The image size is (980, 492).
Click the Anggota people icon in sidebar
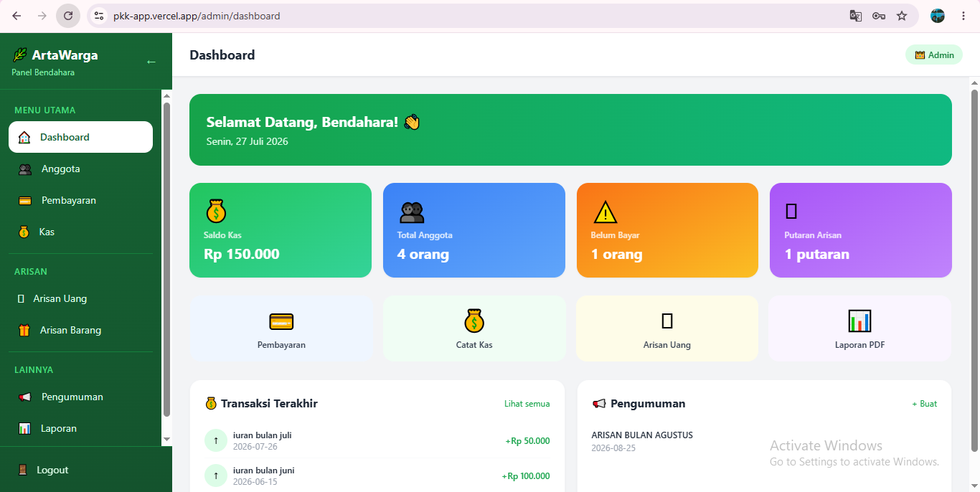click(x=25, y=169)
